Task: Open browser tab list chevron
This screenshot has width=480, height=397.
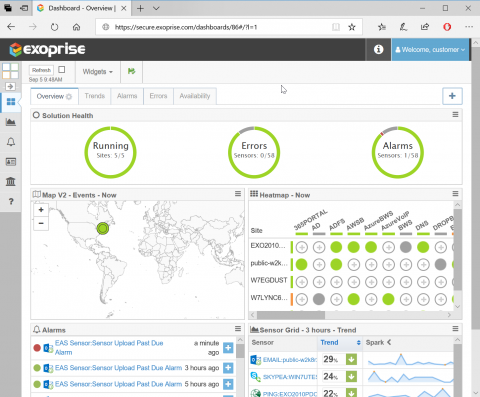Action: 156,8
